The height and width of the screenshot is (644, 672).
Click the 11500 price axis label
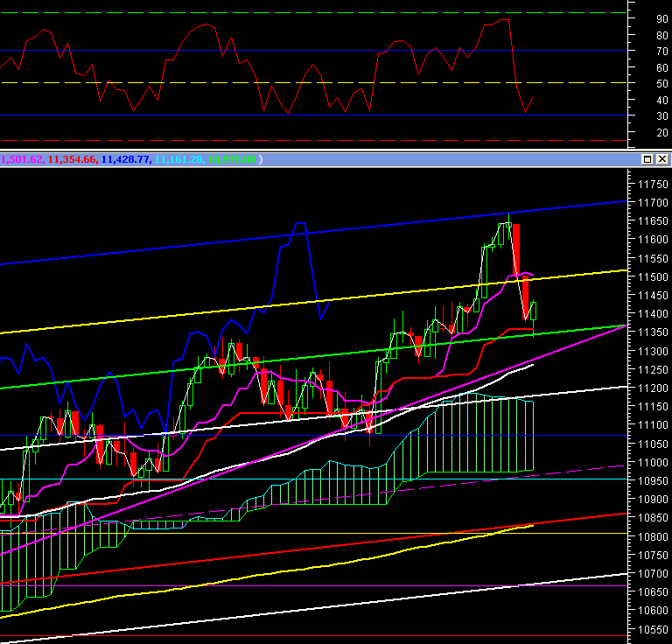click(x=653, y=277)
